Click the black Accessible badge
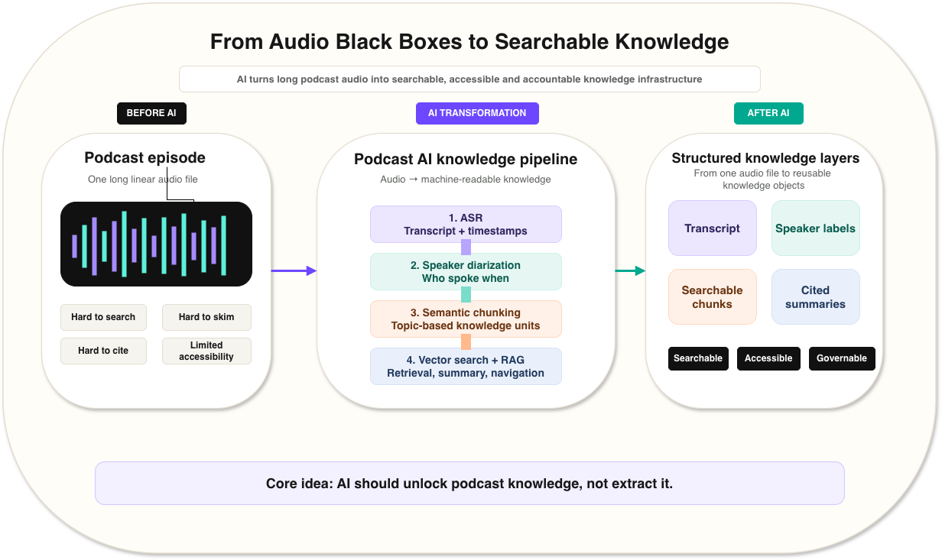 [x=768, y=358]
